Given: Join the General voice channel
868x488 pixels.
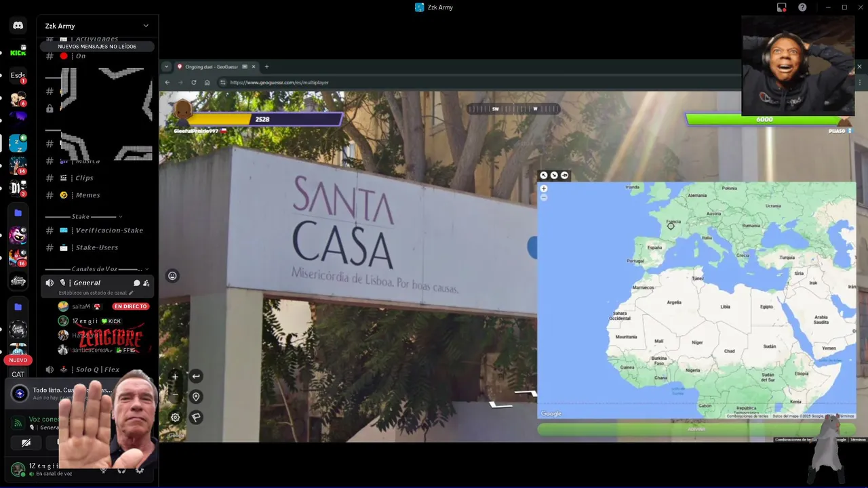Looking at the screenshot, I should pos(87,283).
